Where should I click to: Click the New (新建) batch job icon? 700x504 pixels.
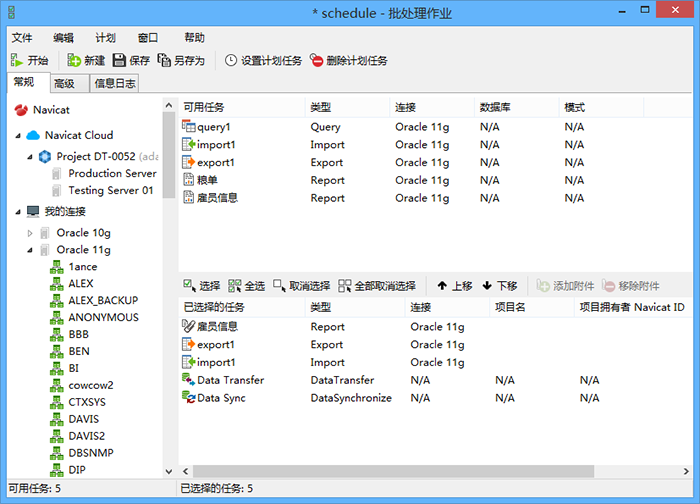(74, 60)
